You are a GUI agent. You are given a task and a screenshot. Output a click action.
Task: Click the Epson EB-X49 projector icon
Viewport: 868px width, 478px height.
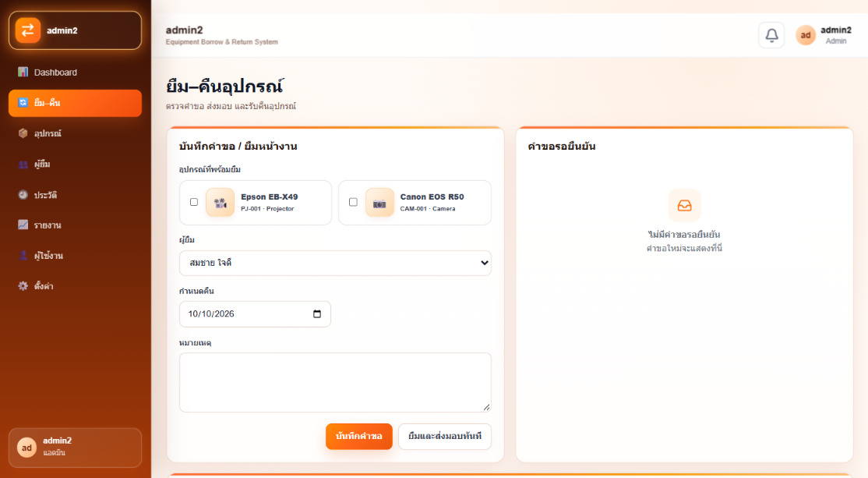[x=220, y=203]
